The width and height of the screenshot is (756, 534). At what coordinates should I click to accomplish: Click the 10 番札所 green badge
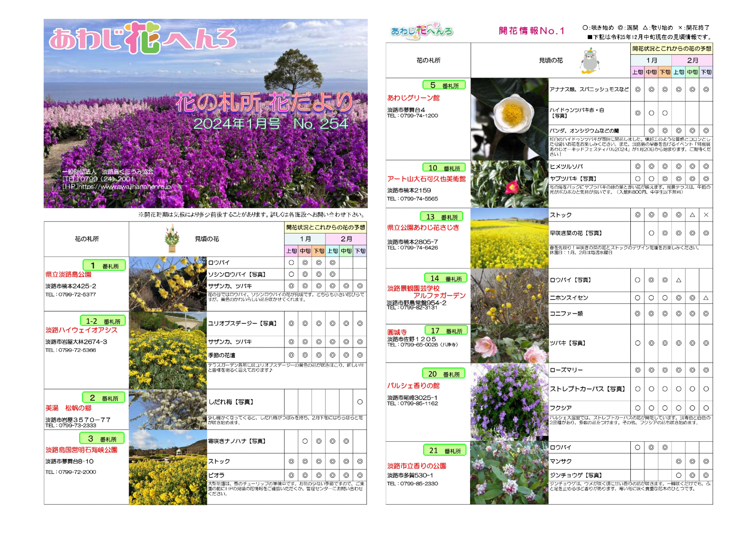click(444, 168)
